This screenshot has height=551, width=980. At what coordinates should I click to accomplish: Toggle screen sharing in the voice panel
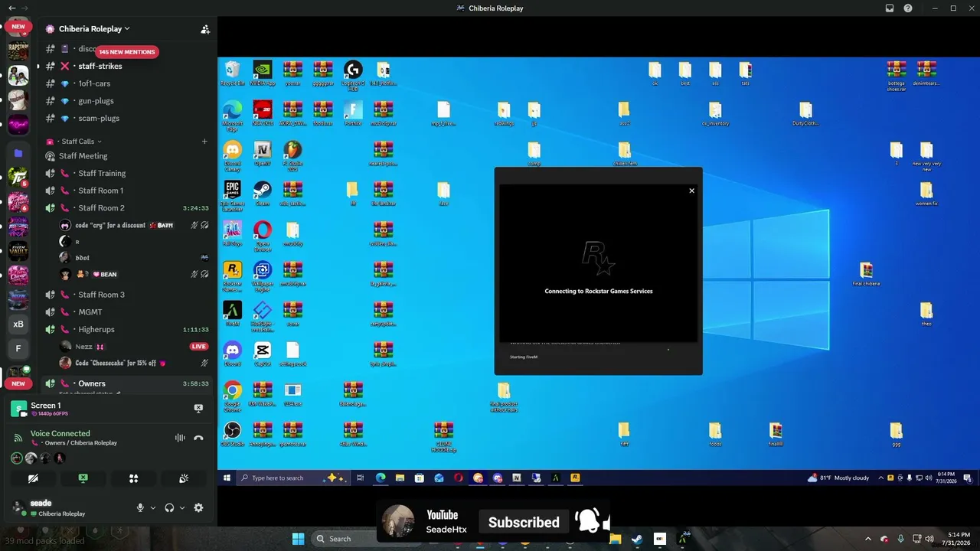(x=83, y=478)
